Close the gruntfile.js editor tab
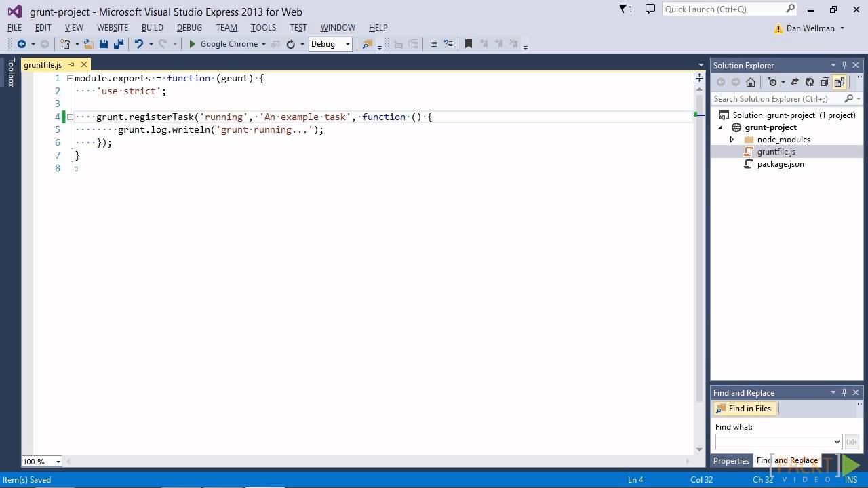The width and height of the screenshot is (868, 488). (84, 65)
